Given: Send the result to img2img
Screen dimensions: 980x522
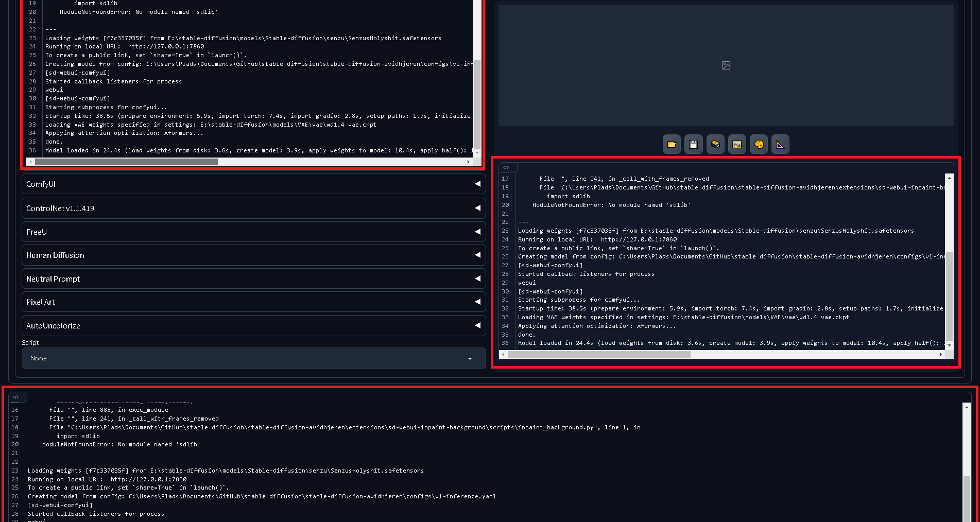Looking at the screenshot, I should (737, 144).
